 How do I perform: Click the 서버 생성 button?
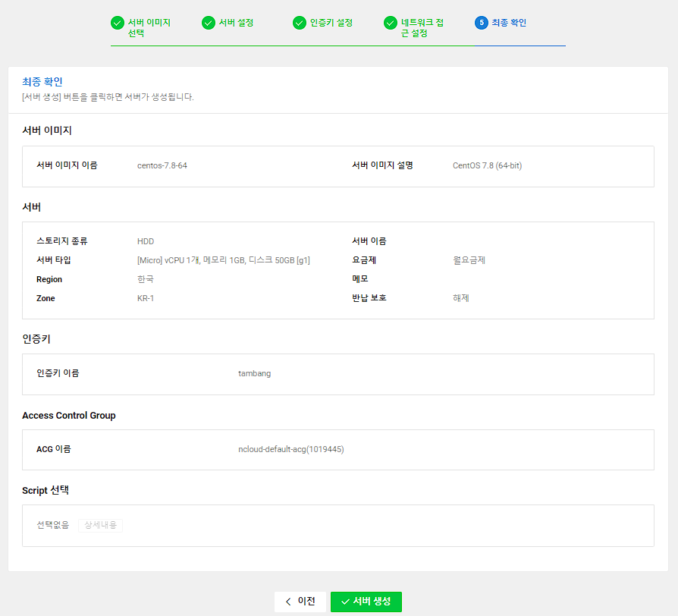(366, 602)
